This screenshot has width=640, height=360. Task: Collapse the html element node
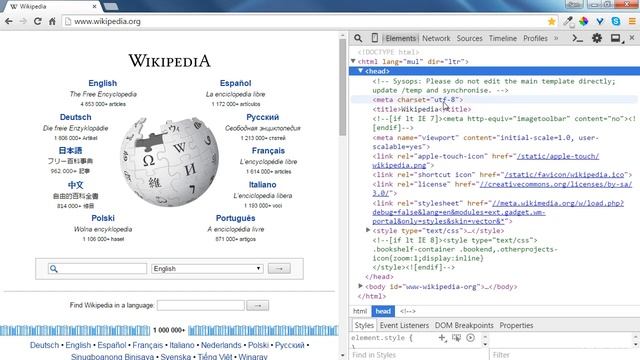(x=353, y=61)
